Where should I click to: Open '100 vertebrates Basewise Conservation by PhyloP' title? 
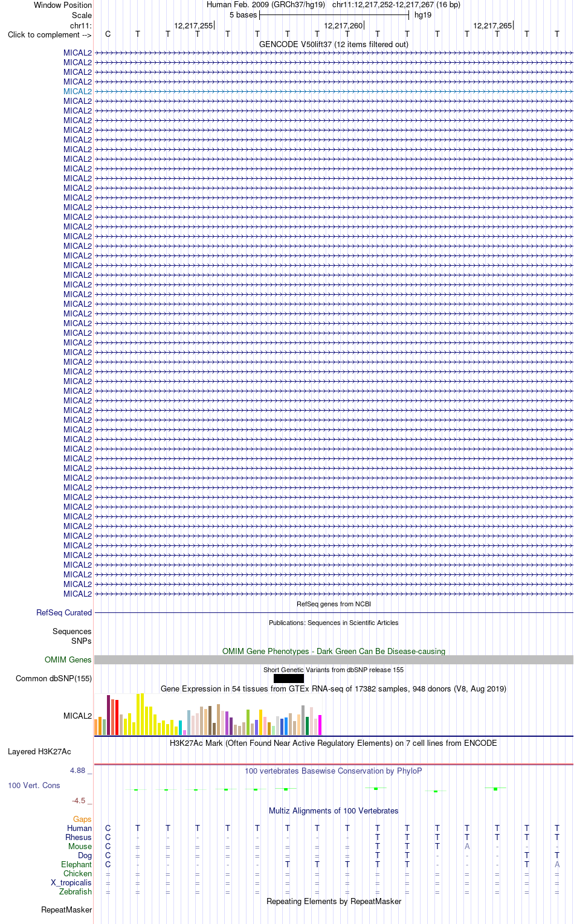pyautogui.click(x=334, y=771)
